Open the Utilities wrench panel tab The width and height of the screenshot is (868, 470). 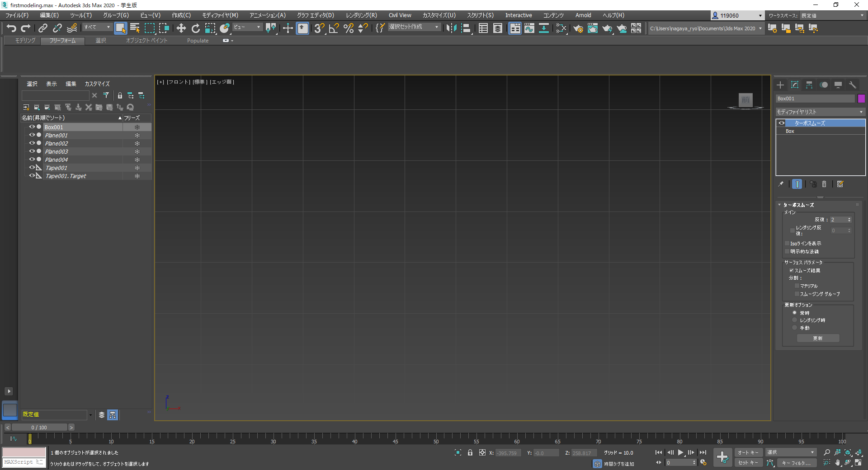point(853,85)
